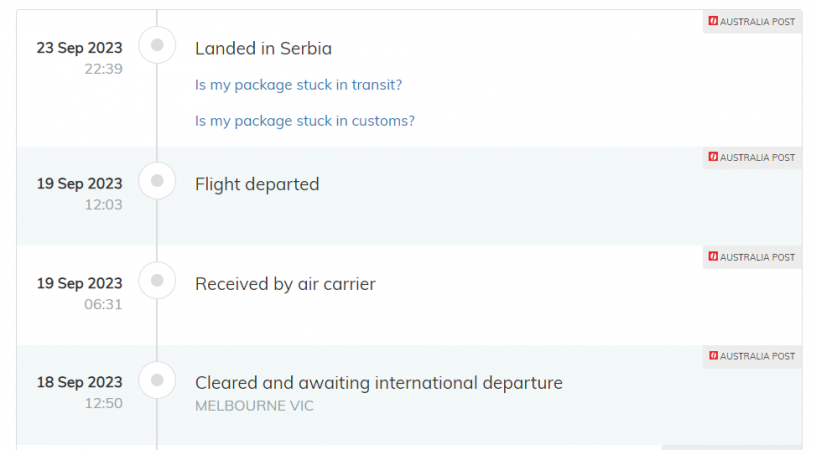This screenshot has height=450, width=816.
Task: Click the Australia Post badge on Flight departed row
Action: [752, 157]
